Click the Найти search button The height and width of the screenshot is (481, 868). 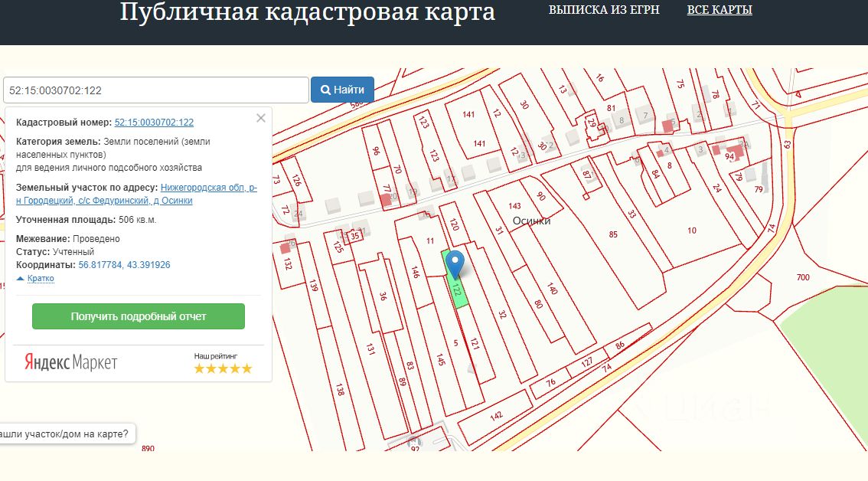click(342, 90)
